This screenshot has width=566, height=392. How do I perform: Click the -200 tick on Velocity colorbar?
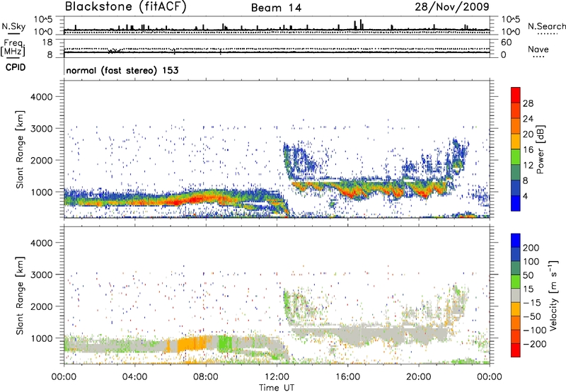[x=534, y=344]
